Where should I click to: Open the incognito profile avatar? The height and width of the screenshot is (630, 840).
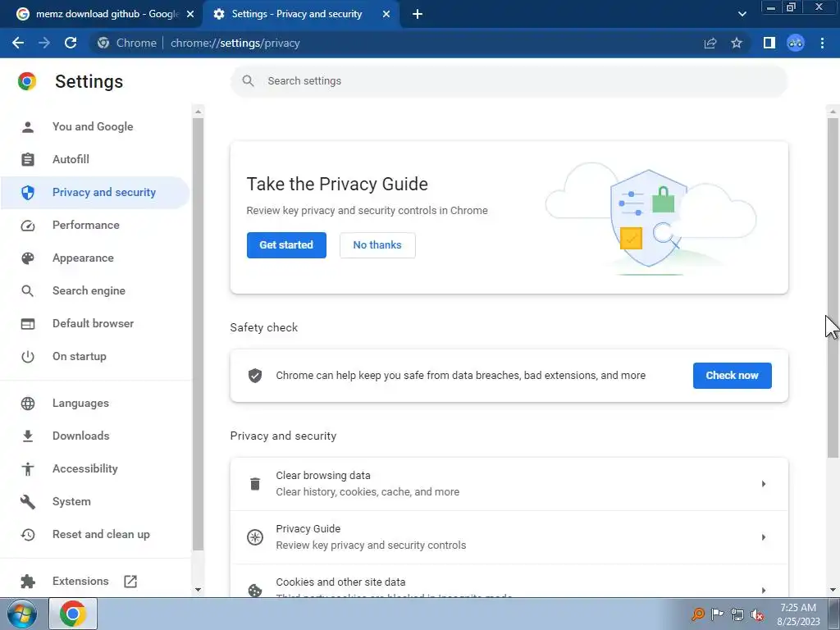[x=796, y=43]
